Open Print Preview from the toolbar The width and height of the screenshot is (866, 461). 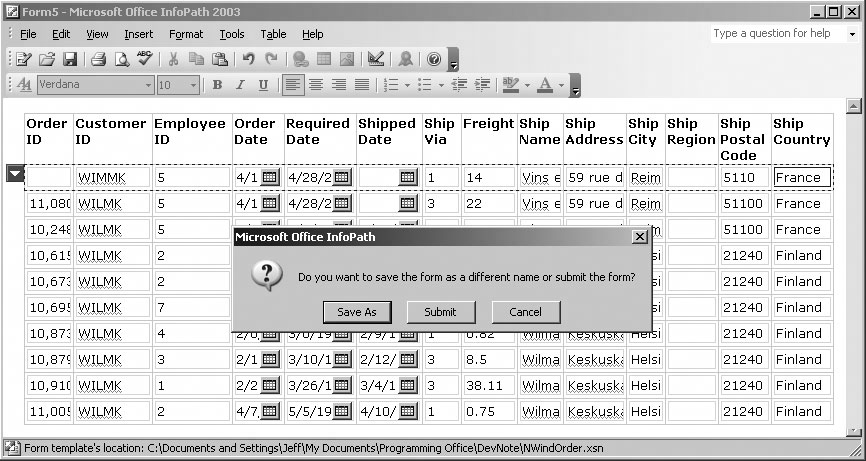tap(121, 60)
